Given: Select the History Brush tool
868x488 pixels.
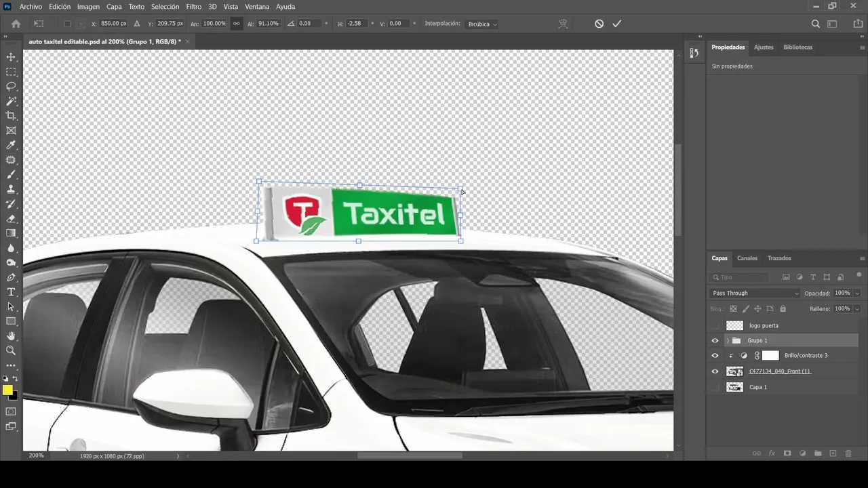Looking at the screenshot, I should 11,204.
